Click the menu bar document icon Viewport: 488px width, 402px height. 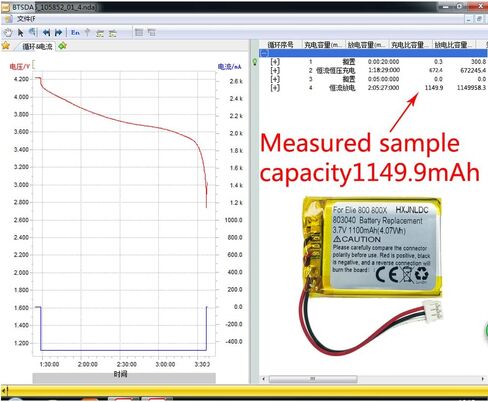9,19
